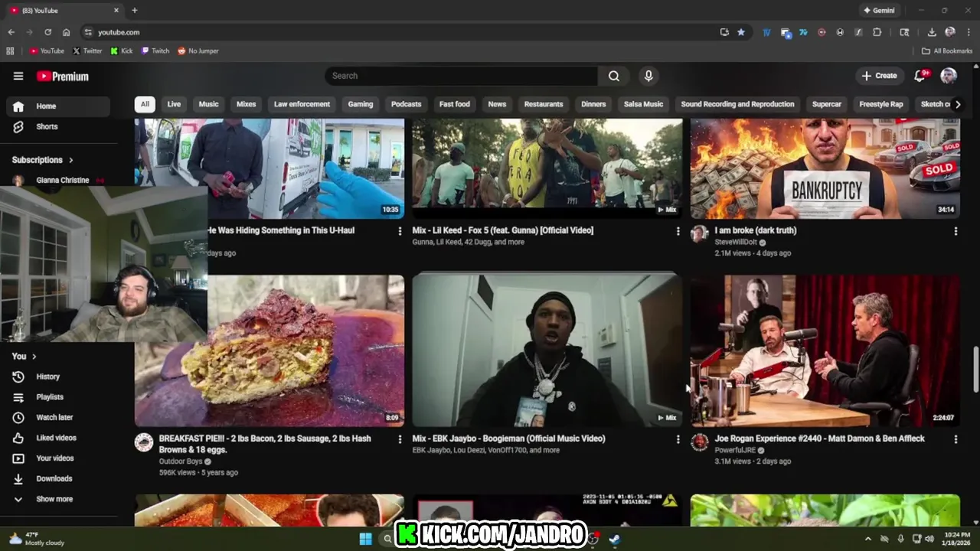The image size is (980, 551).
Task: Open Outdoor Boys channel avatar
Action: (x=144, y=442)
